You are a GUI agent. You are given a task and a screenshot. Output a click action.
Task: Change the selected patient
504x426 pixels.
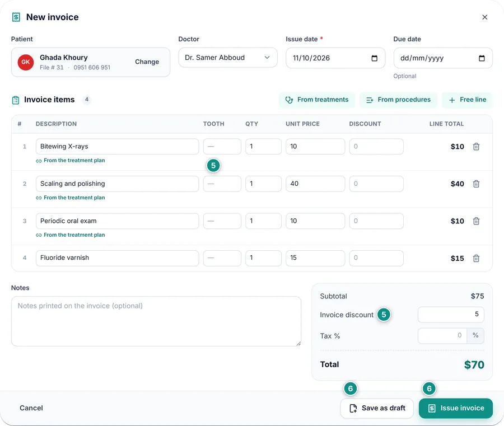pyautogui.click(x=147, y=62)
